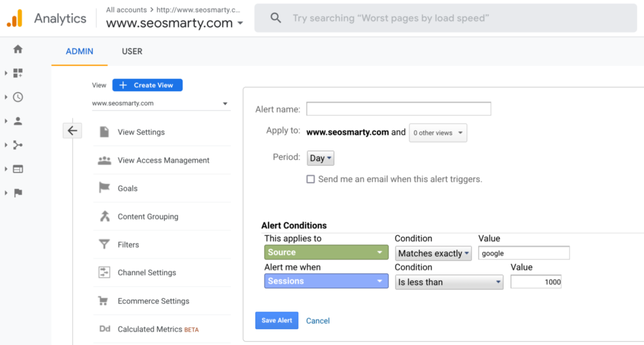Open the Behavior window icon
The height and width of the screenshot is (345, 644).
(x=18, y=169)
